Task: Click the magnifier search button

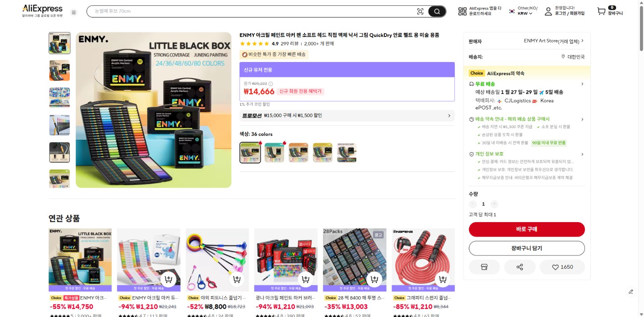Action: [x=437, y=11]
